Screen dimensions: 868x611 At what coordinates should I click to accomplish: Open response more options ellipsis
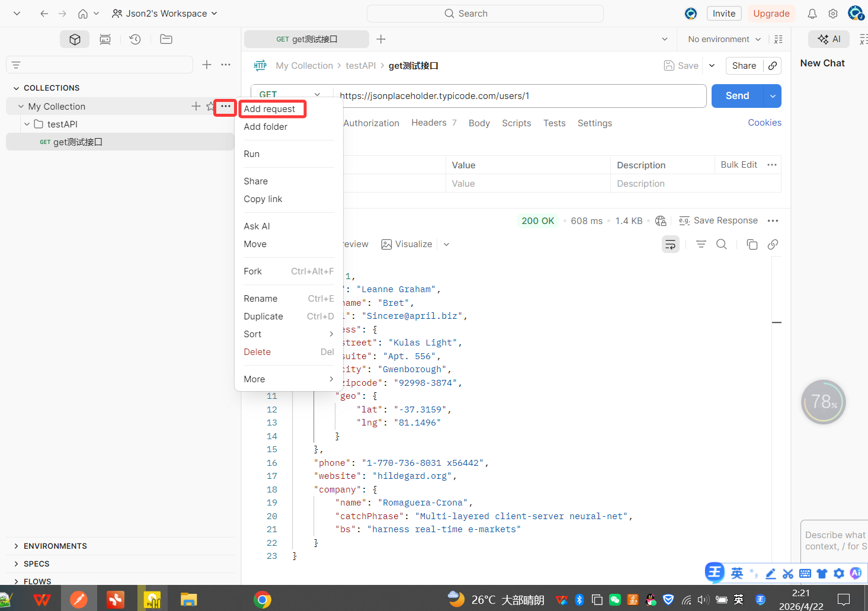coord(773,220)
